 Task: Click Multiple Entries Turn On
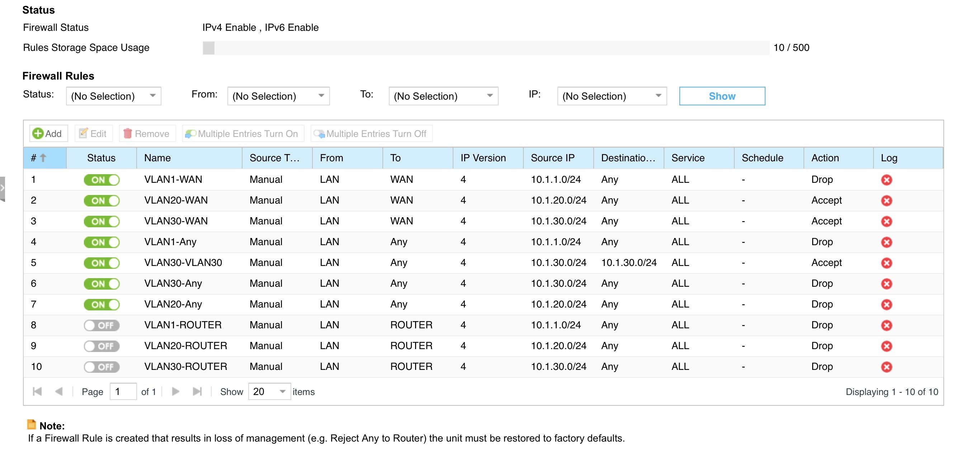243,133
